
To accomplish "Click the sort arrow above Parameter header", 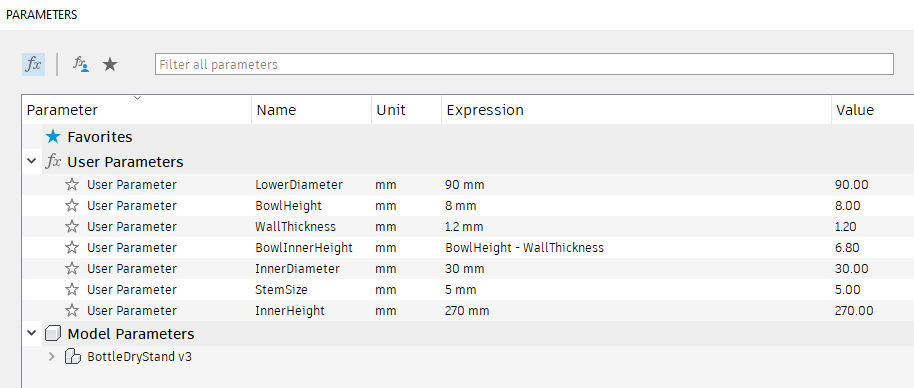I will click(x=138, y=98).
